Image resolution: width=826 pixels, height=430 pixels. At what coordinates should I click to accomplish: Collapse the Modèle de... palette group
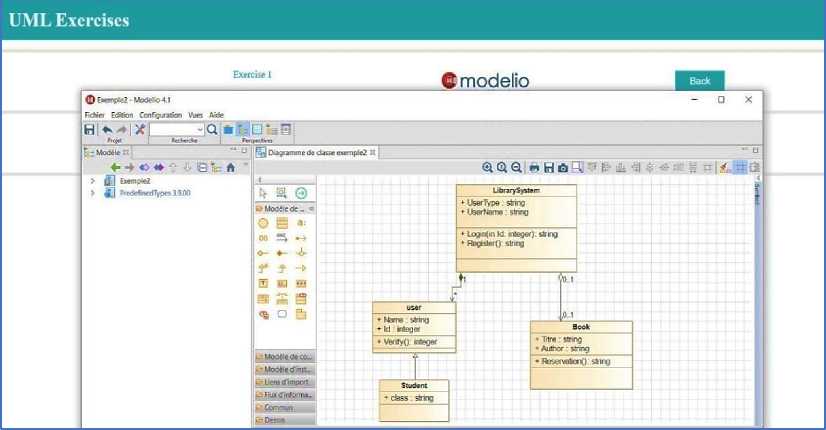(311, 209)
